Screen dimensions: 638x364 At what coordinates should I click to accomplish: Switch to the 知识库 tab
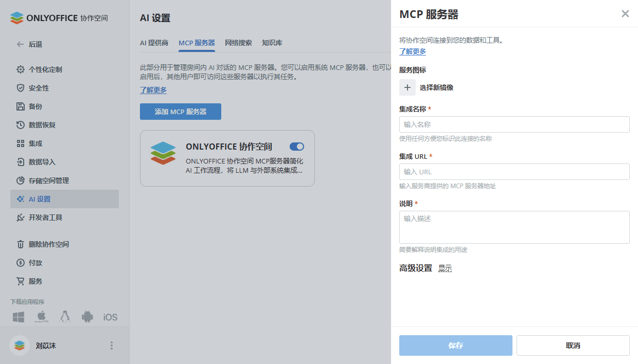click(272, 43)
